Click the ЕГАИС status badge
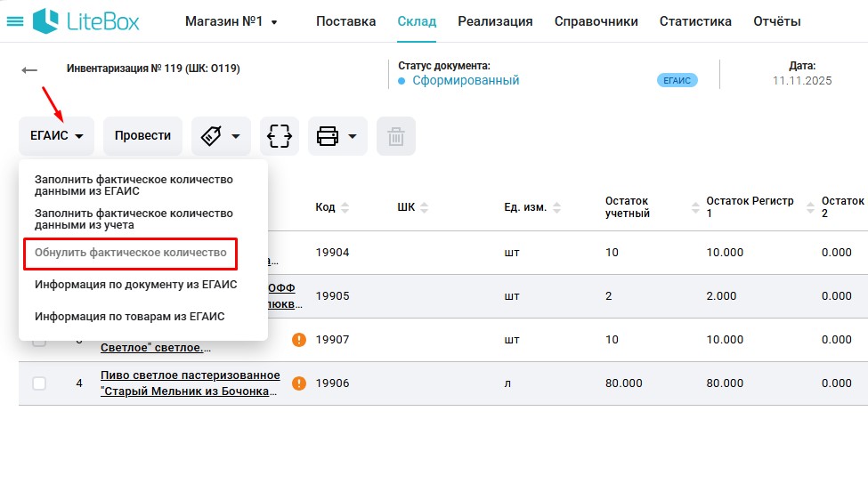This screenshot has height=484, width=868. pyautogui.click(x=677, y=81)
